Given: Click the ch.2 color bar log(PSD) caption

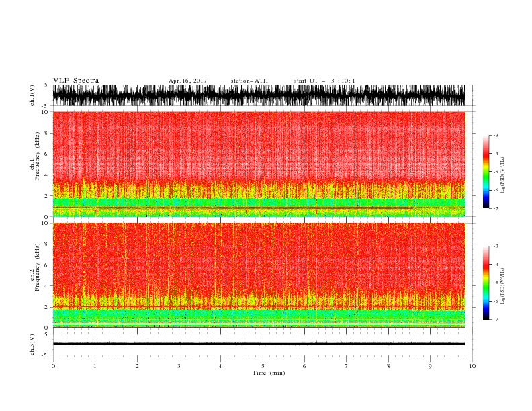Looking at the screenshot, I should pos(503,286).
